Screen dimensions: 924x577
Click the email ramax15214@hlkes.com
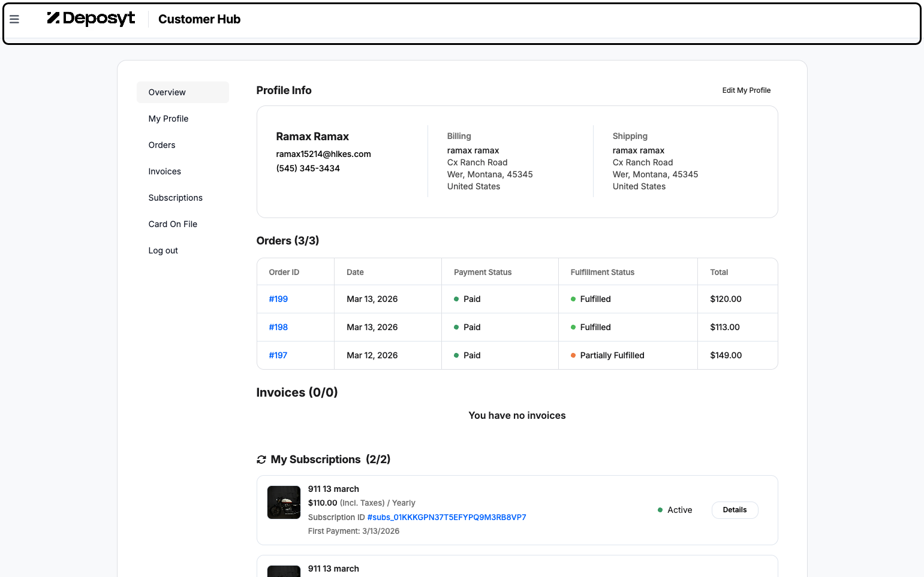click(323, 154)
